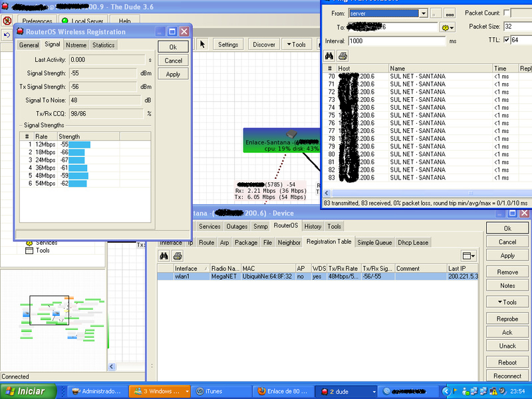The height and width of the screenshot is (399, 532).
Task: Click the print icon in Ping window
Action: click(342, 55)
